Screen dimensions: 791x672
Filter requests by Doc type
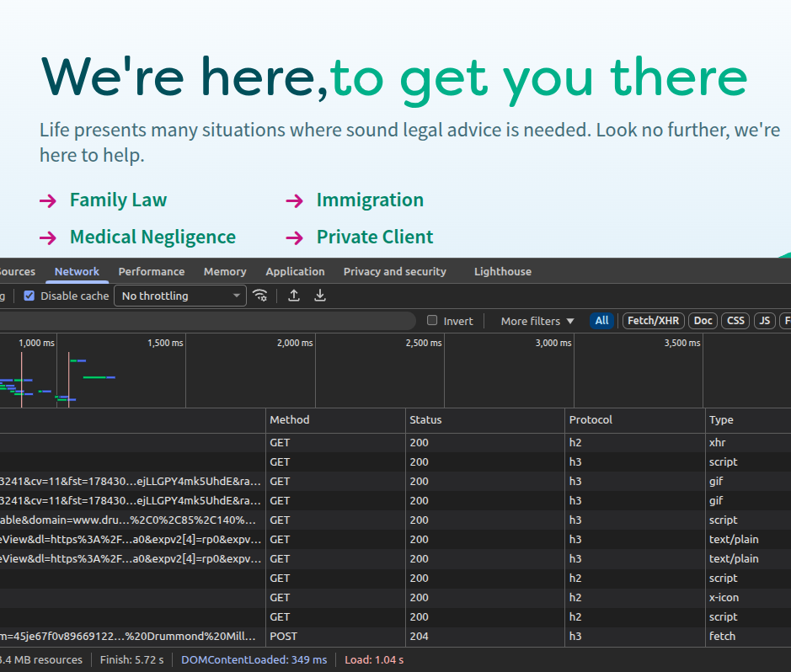click(703, 321)
